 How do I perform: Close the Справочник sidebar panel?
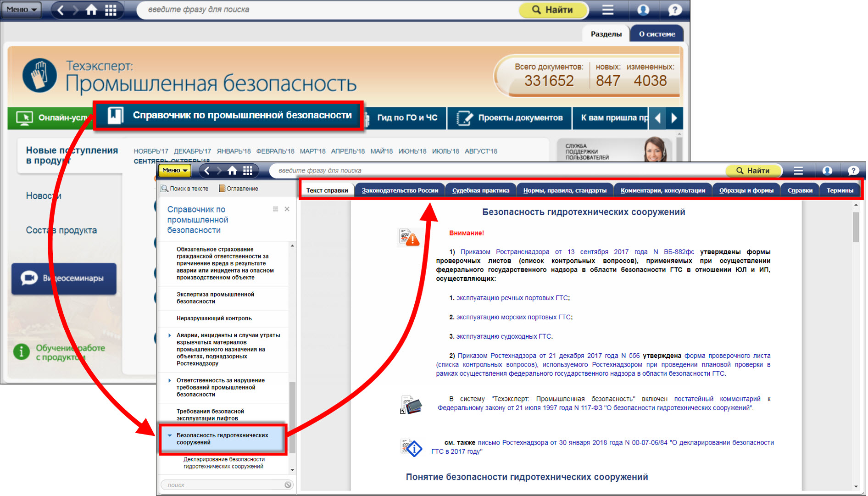(x=287, y=209)
